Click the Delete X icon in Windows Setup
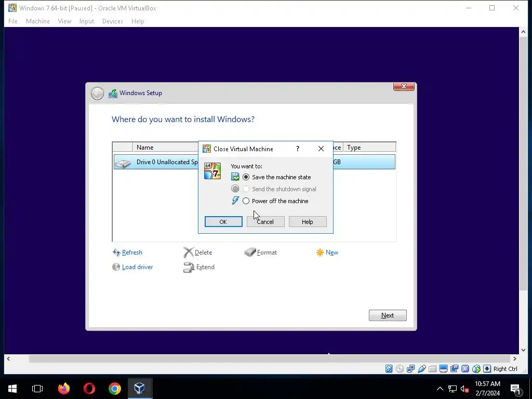The height and width of the screenshot is (399, 532). click(188, 252)
